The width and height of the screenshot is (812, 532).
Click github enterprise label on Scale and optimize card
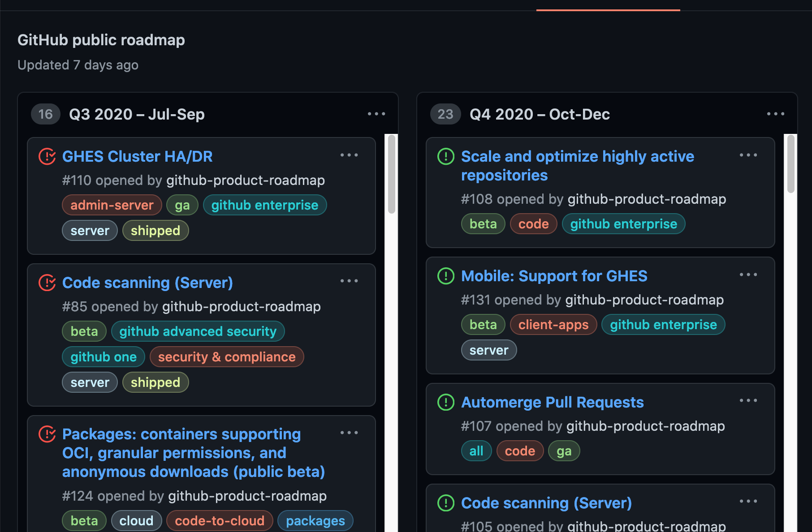[x=624, y=224]
